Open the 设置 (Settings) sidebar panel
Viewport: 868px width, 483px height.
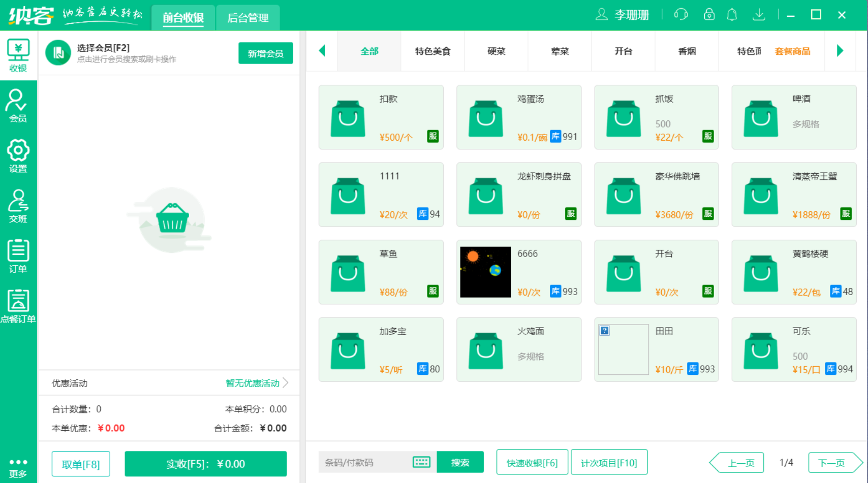coord(18,155)
